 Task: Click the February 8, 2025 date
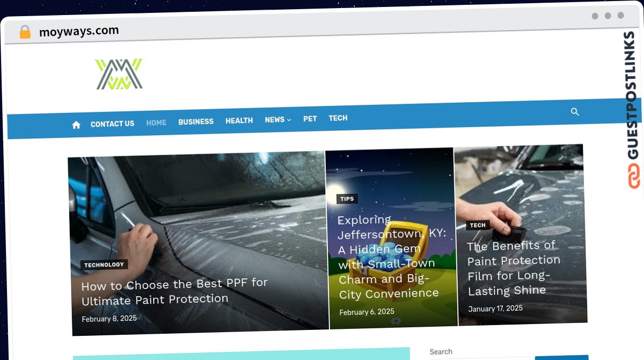pyautogui.click(x=109, y=319)
